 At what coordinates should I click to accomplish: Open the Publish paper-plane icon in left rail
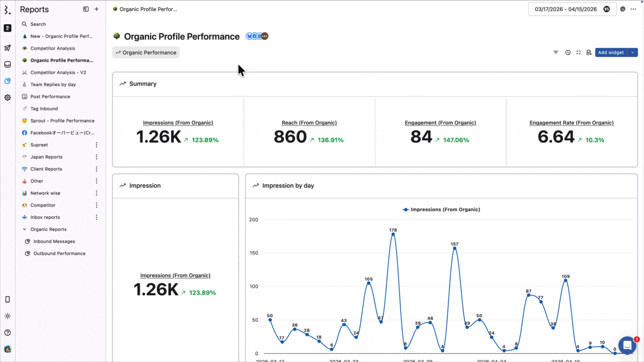tap(8, 48)
